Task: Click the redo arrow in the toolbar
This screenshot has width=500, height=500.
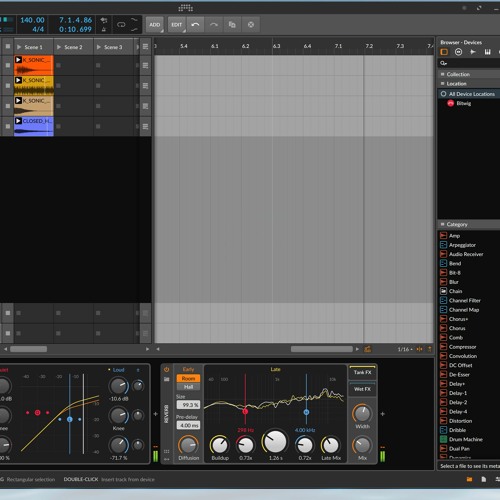Action: 214,25
